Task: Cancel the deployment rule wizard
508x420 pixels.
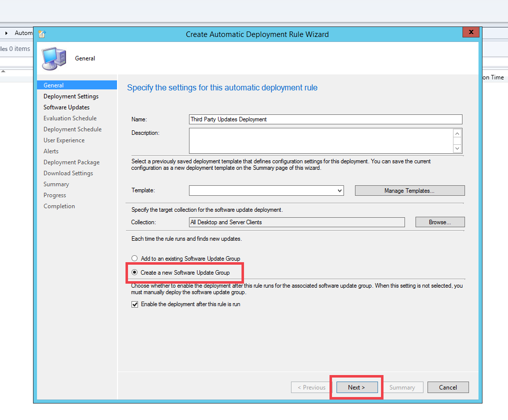Action: coord(448,387)
